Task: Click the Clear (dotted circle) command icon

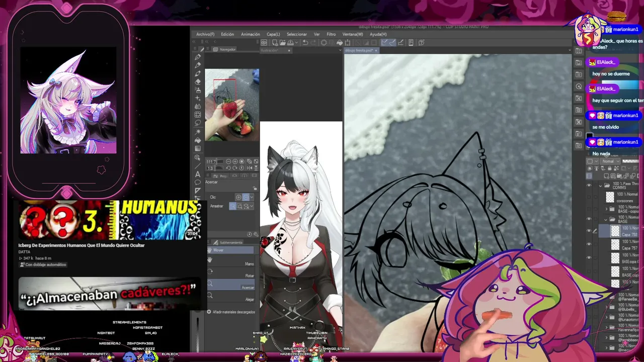Action: click(x=324, y=43)
